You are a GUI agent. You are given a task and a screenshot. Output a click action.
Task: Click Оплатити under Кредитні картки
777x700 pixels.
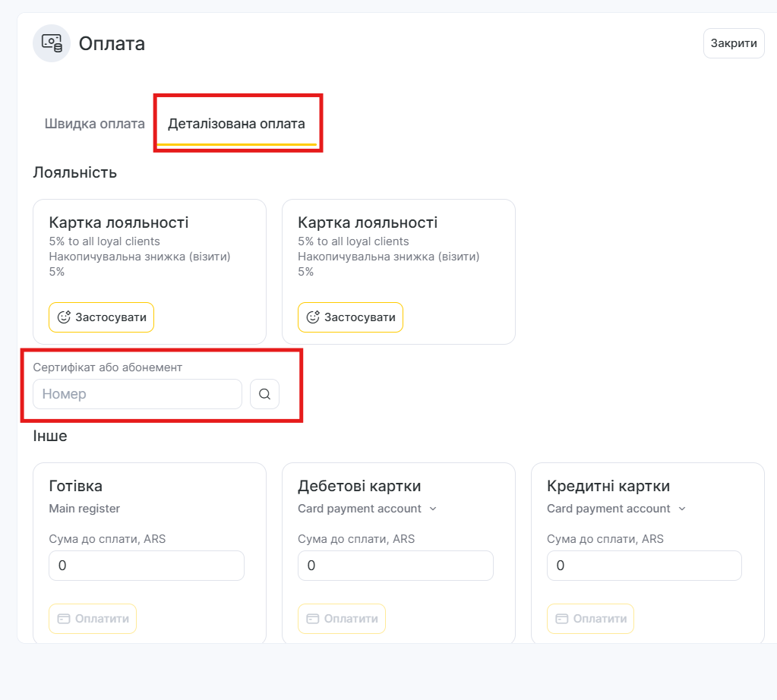click(590, 619)
